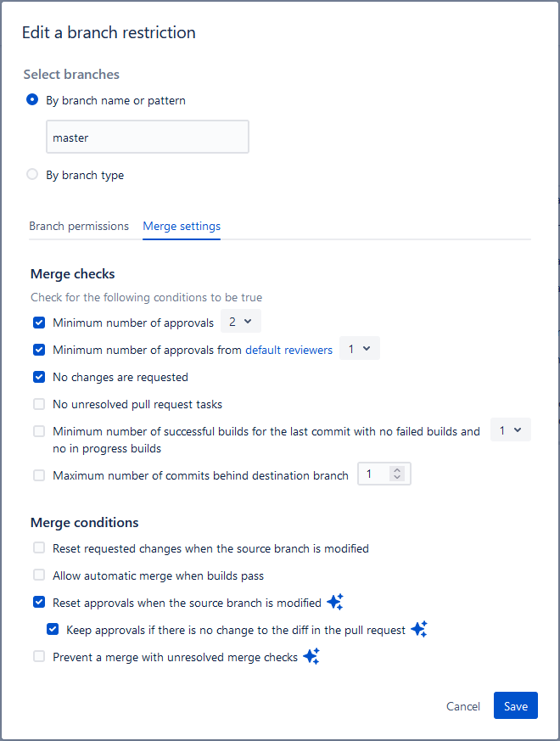Open the successful builds count dropdown

click(510, 429)
